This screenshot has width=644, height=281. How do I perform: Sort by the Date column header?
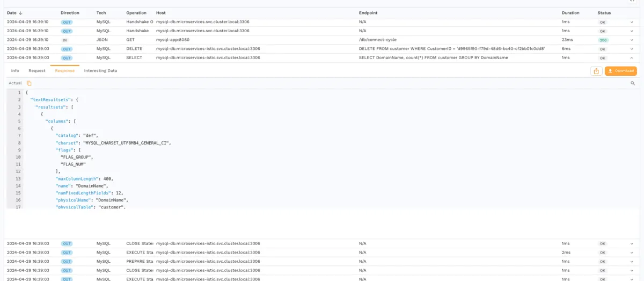(x=14, y=12)
